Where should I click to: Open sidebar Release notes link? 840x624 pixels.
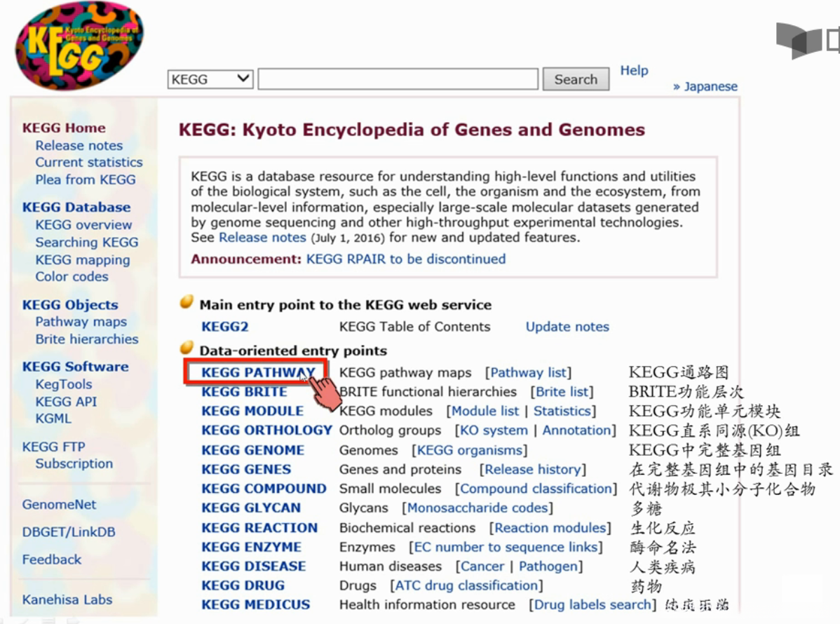pos(79,145)
